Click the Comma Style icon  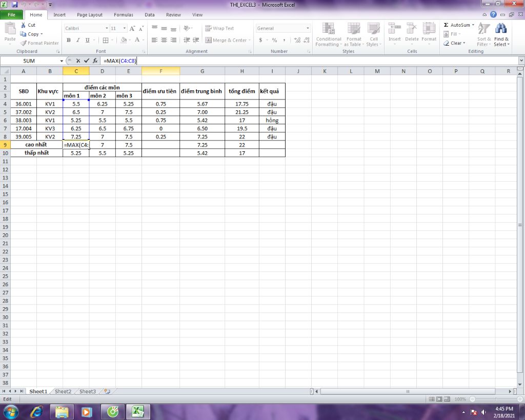[284, 40]
